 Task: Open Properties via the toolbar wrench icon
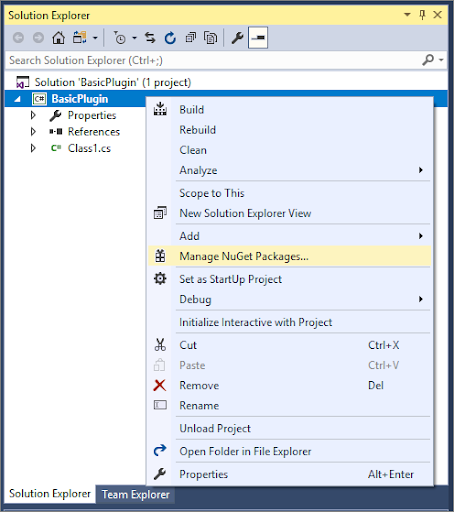coord(237,38)
